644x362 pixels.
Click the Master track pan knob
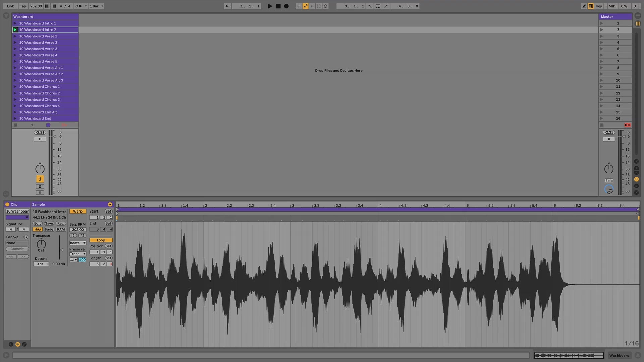609,168
